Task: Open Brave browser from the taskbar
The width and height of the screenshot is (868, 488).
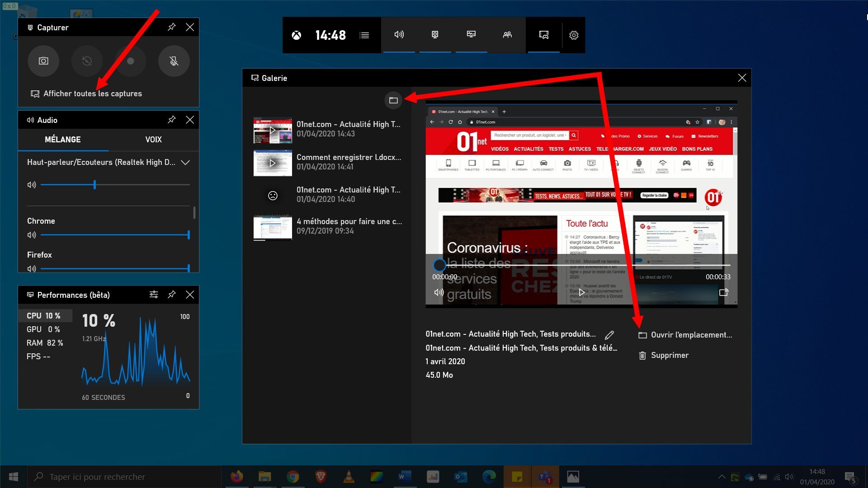Action: pos(321,477)
